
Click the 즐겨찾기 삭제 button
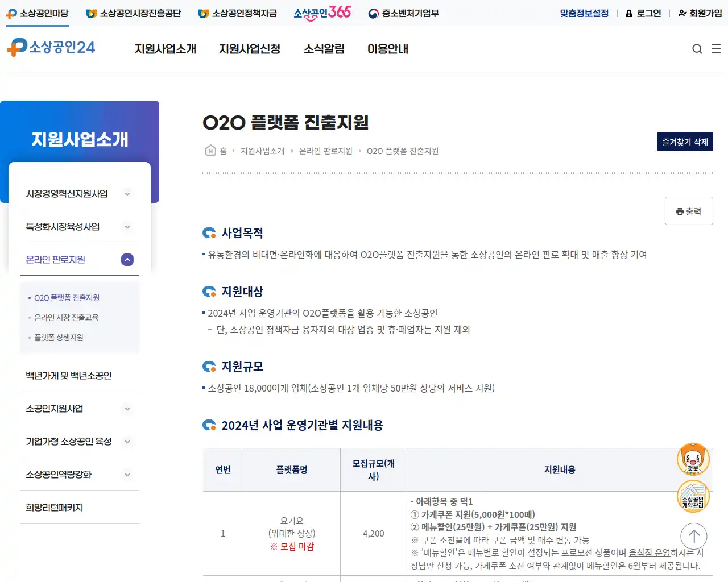[685, 142]
